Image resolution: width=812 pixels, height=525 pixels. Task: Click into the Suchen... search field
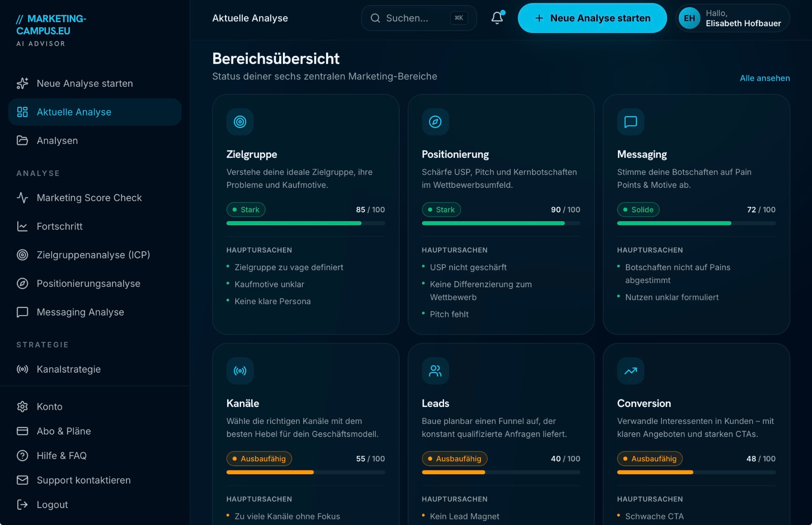tap(419, 18)
